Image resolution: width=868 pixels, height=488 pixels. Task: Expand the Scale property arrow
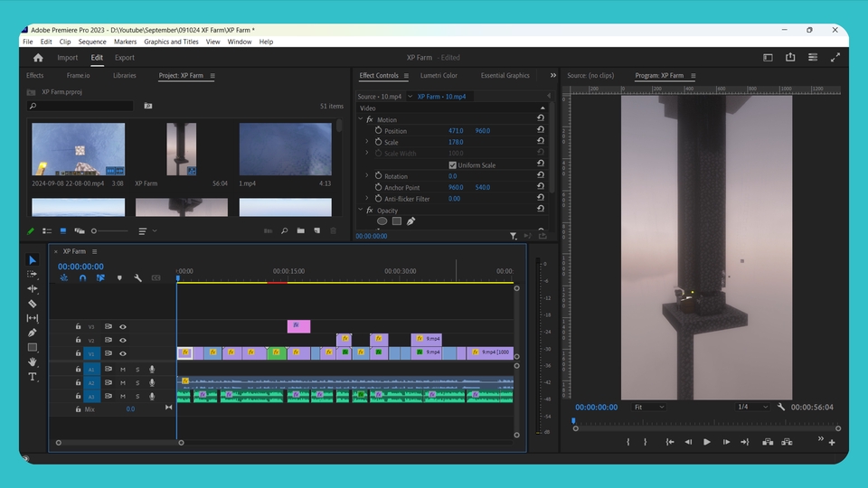[x=366, y=142]
